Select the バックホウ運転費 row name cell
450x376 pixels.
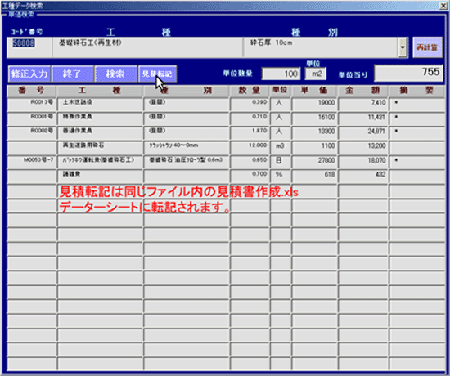click(100, 161)
